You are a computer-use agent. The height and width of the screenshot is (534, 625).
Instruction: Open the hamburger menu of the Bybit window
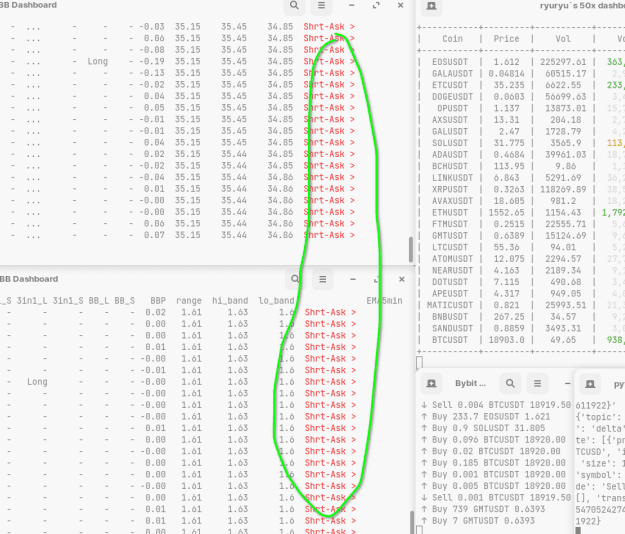pos(537,383)
